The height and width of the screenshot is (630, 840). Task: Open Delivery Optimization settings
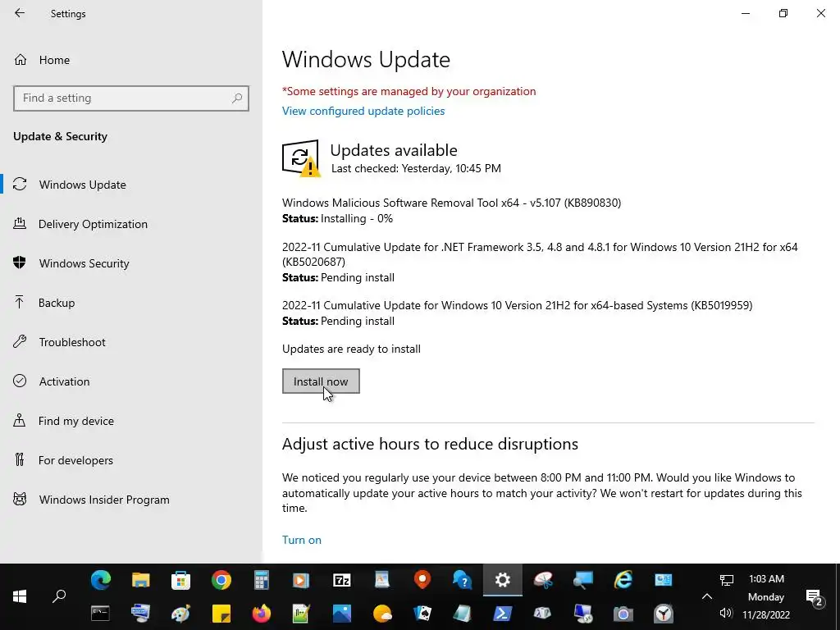click(80, 224)
